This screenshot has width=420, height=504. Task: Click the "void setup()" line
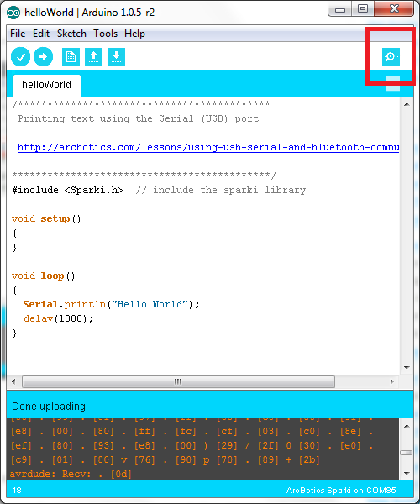tap(46, 219)
